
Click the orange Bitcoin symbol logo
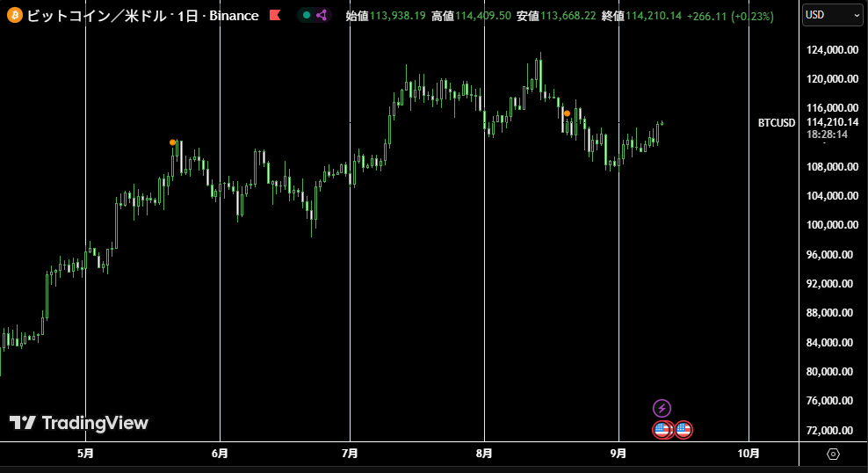click(x=14, y=15)
